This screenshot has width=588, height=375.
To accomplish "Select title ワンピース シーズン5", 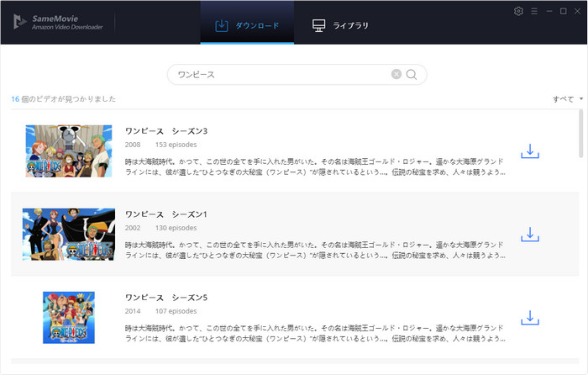I will (x=166, y=298).
